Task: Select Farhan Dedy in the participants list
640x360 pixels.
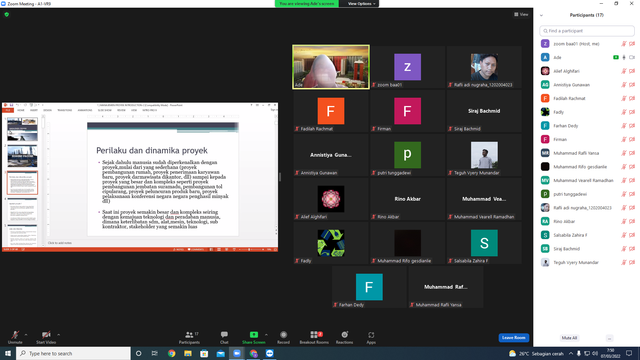Action: tap(587, 126)
